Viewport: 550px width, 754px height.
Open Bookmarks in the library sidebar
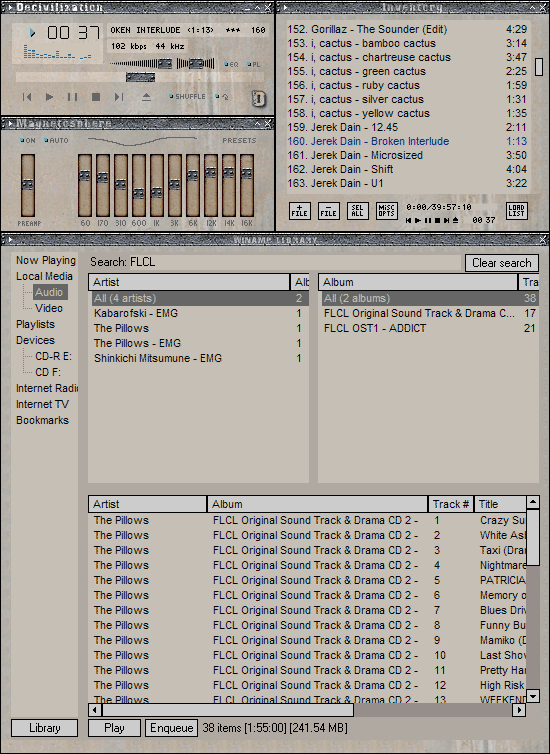coord(42,420)
